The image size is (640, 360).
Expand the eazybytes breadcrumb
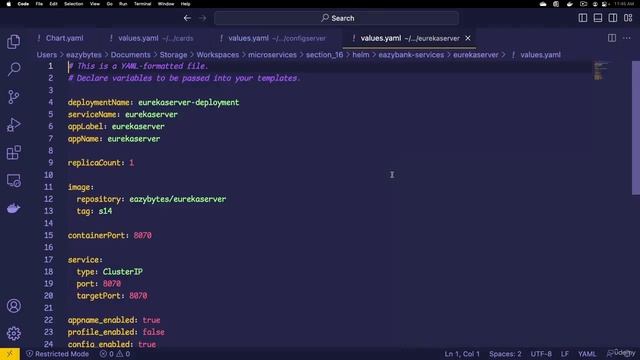tap(84, 55)
